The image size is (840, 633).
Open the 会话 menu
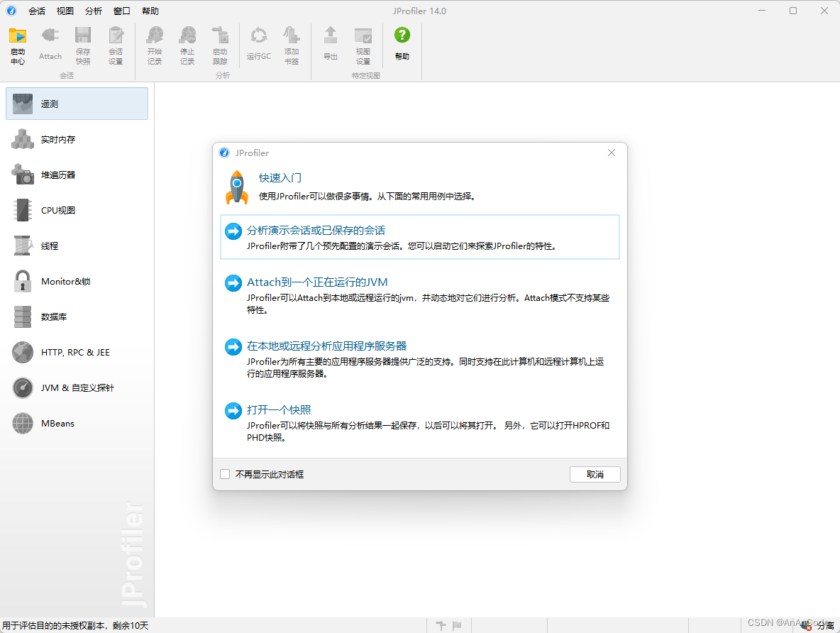[37, 11]
